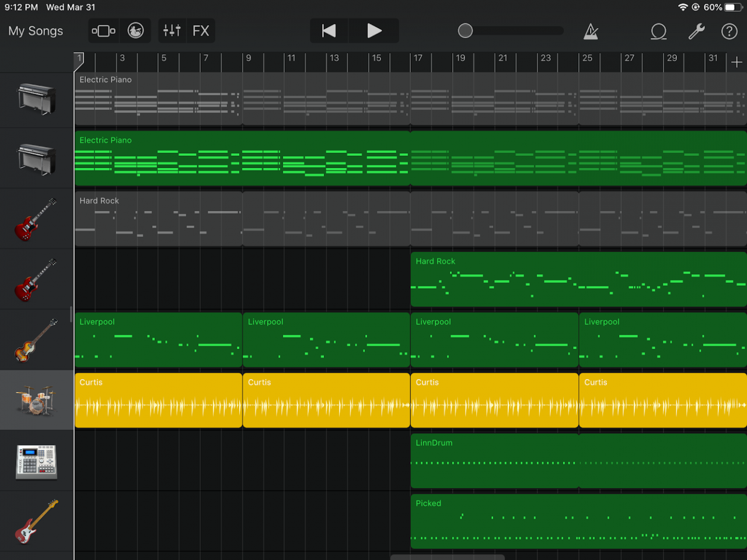Toggle the metronome on or off
The image size is (747, 560).
[591, 32]
